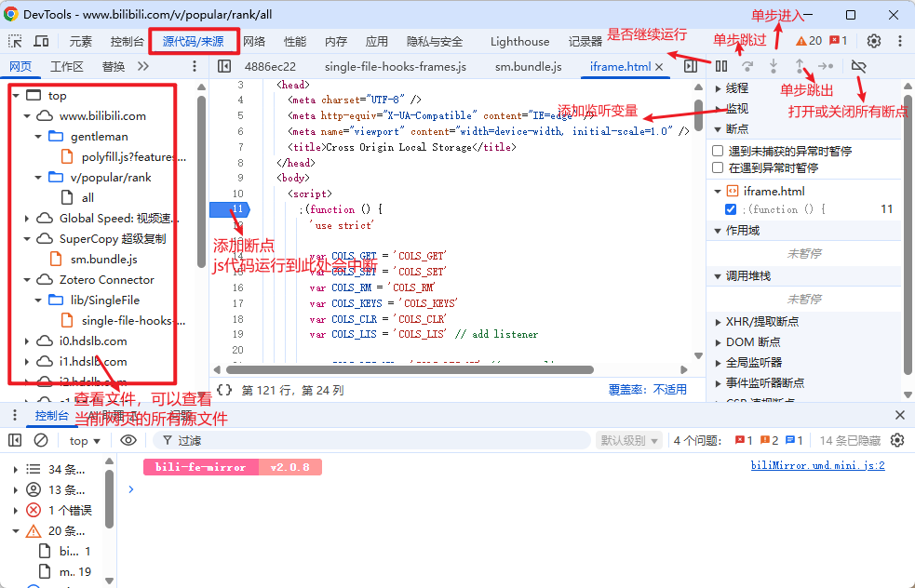This screenshot has height=588, width=915.
Task: Close the console drawer
Action: click(x=900, y=415)
